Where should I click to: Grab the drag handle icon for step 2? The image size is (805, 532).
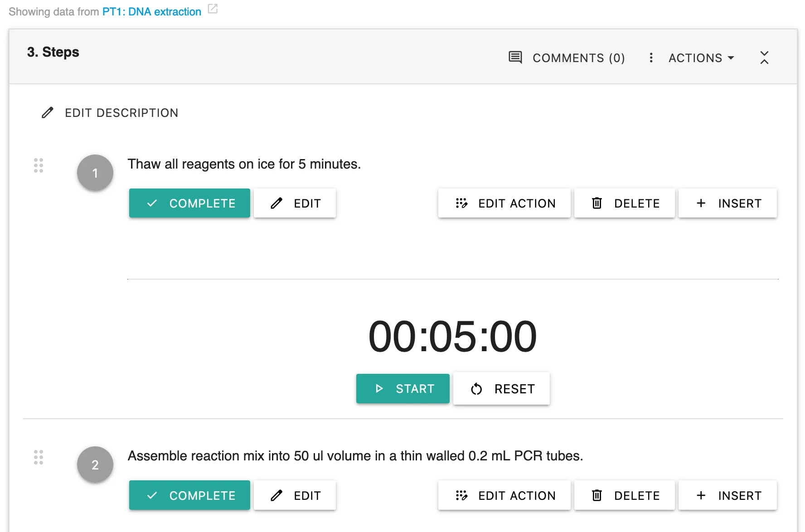click(x=39, y=457)
